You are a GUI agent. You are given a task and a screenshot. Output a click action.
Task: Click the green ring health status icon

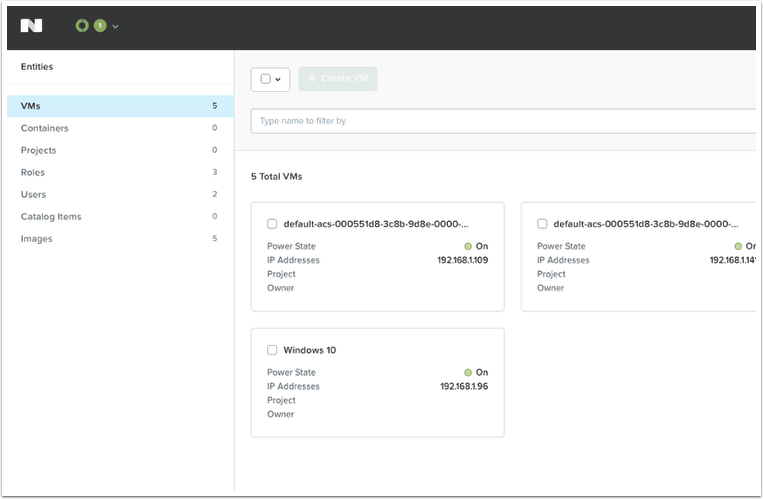click(82, 26)
